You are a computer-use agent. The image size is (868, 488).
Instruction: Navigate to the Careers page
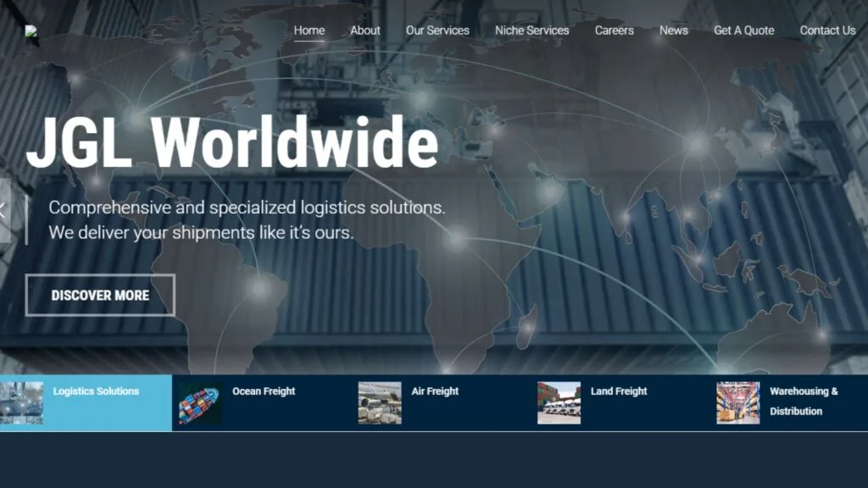coord(614,30)
